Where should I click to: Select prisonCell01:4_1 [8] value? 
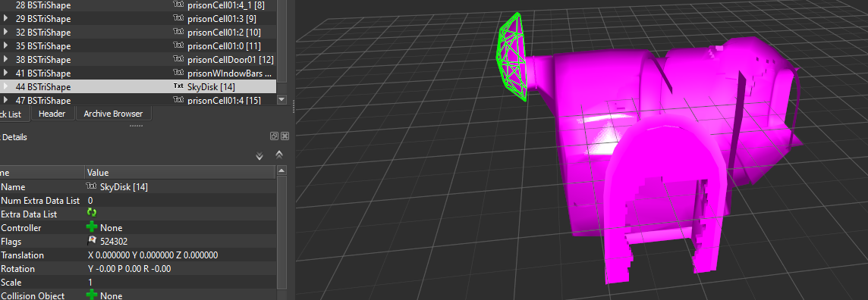(226, 5)
